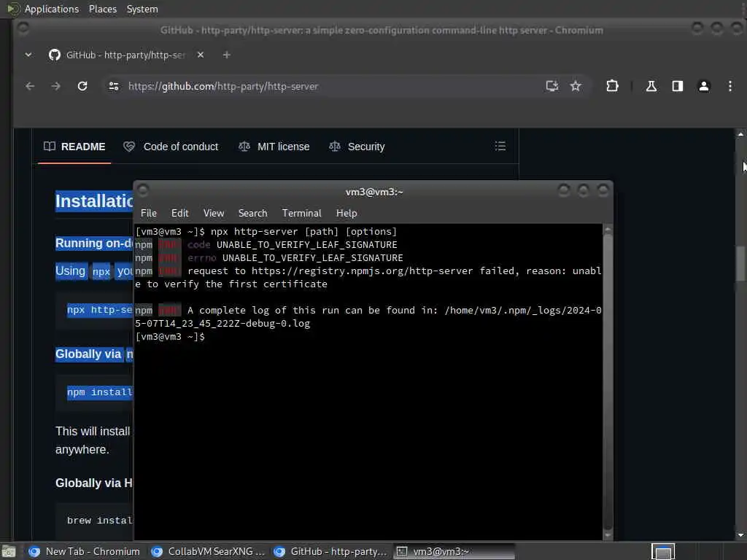The height and width of the screenshot is (560, 747).
Task: Open the System menu
Action: (142, 9)
